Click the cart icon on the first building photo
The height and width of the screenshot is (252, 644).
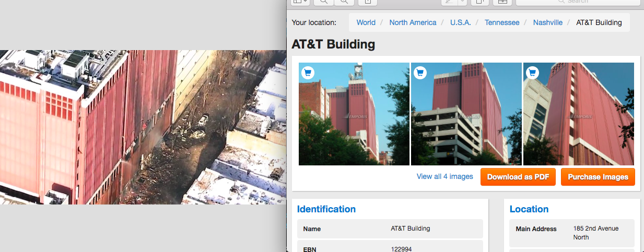pos(308,73)
